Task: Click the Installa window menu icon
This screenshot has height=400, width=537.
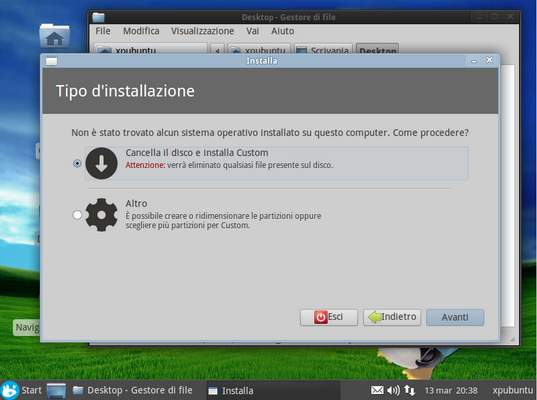Action: [x=51, y=61]
